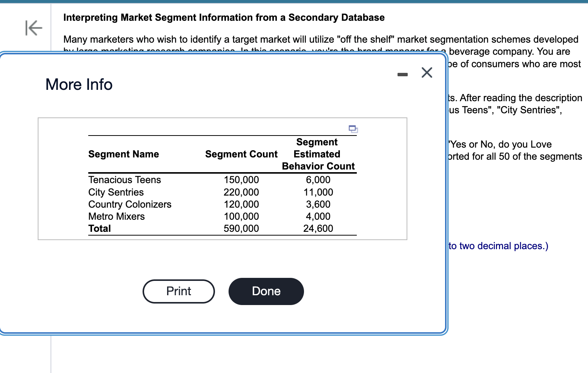Select the City Sentries segment row
This screenshot has height=373, width=588.
point(116,192)
